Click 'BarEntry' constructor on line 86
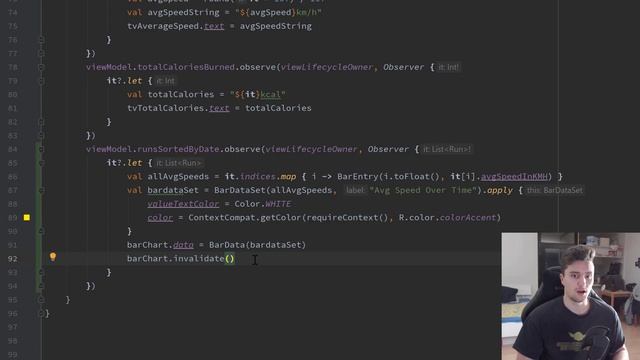Screen dimensions: 640x360 coord(358,176)
